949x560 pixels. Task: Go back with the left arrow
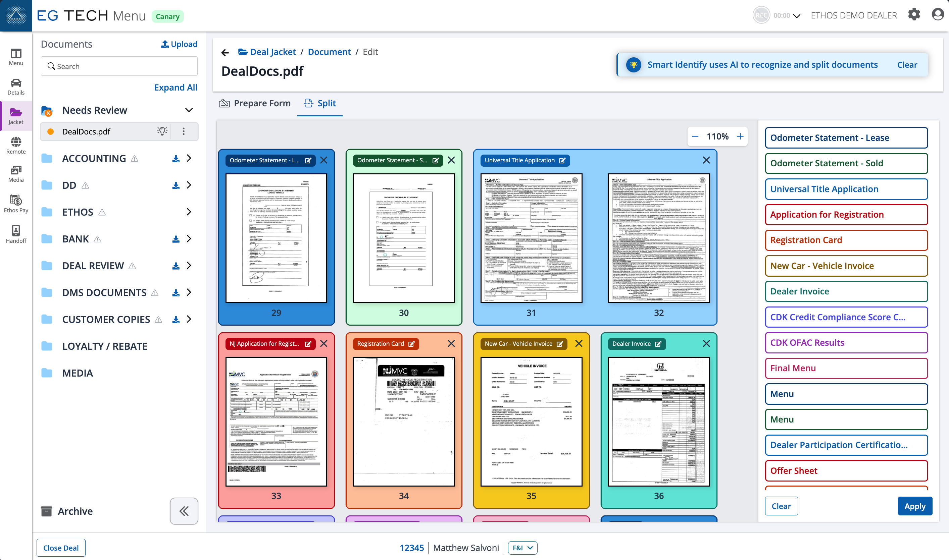click(x=225, y=53)
